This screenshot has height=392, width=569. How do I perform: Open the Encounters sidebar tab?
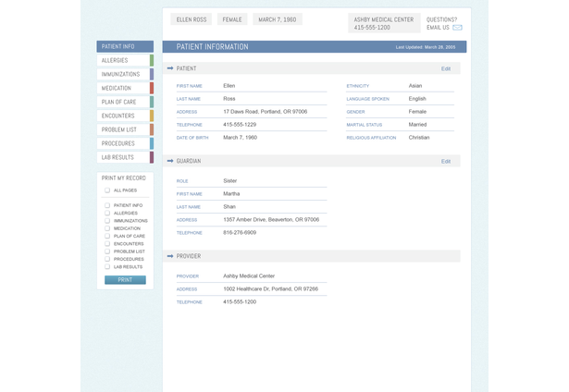[125, 116]
